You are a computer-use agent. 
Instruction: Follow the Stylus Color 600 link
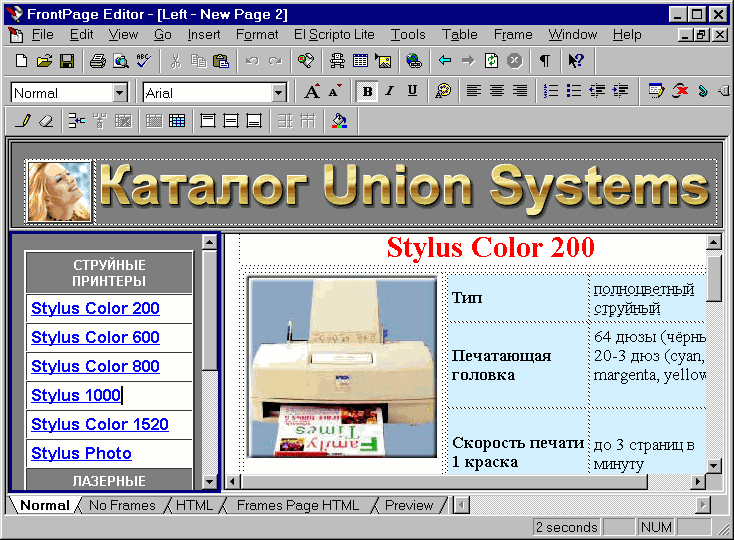point(95,338)
